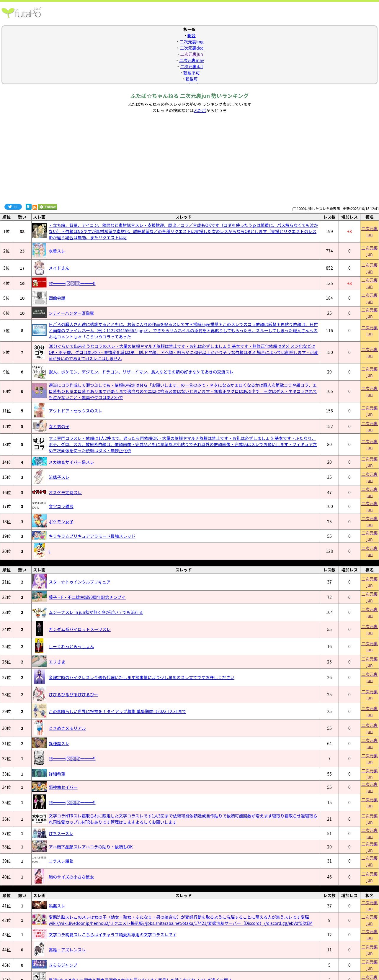Open the オスケモ定時スレ thread
Viewport: 379px width, 980px height.
[x=65, y=493]
